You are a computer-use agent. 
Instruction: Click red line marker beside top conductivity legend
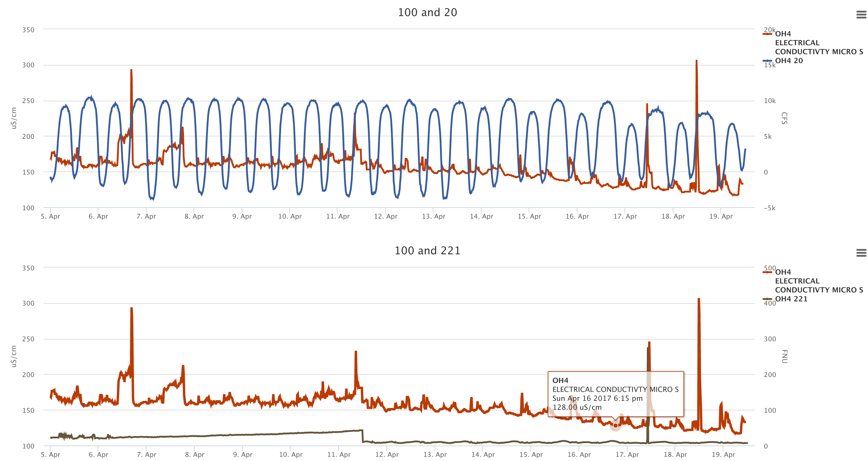point(767,34)
